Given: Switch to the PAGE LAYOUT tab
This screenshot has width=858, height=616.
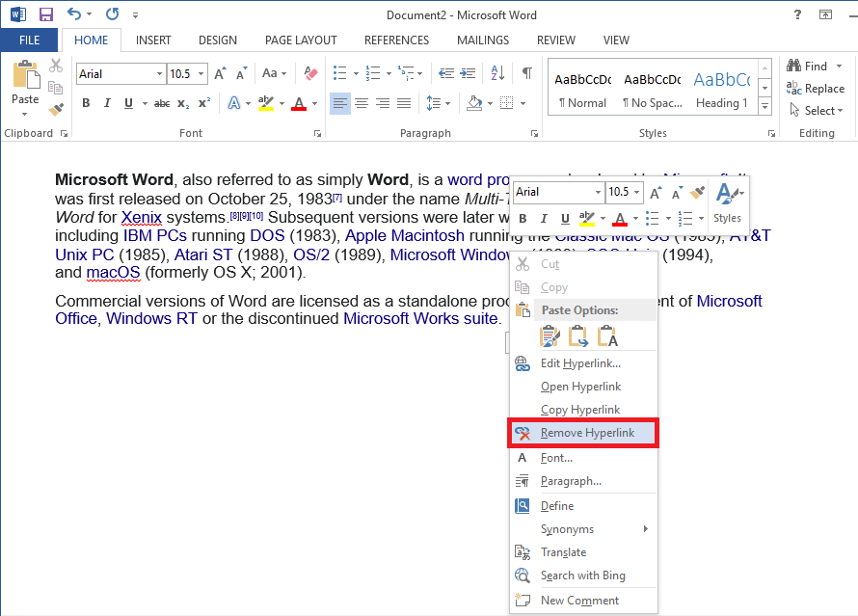Looking at the screenshot, I should pos(301,40).
